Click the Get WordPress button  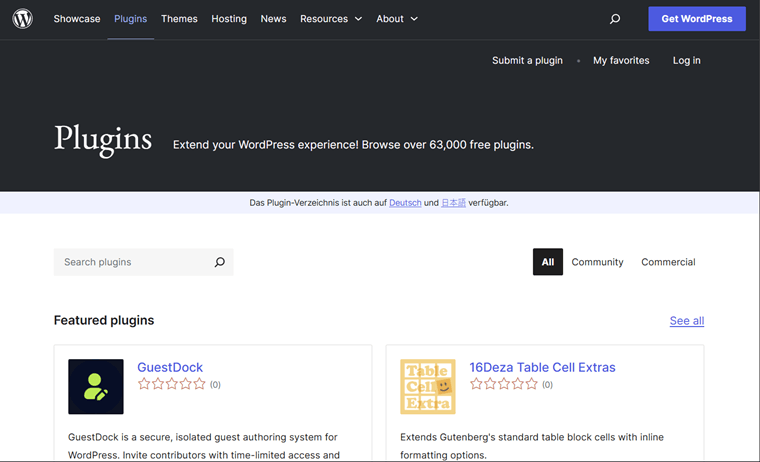click(x=697, y=19)
